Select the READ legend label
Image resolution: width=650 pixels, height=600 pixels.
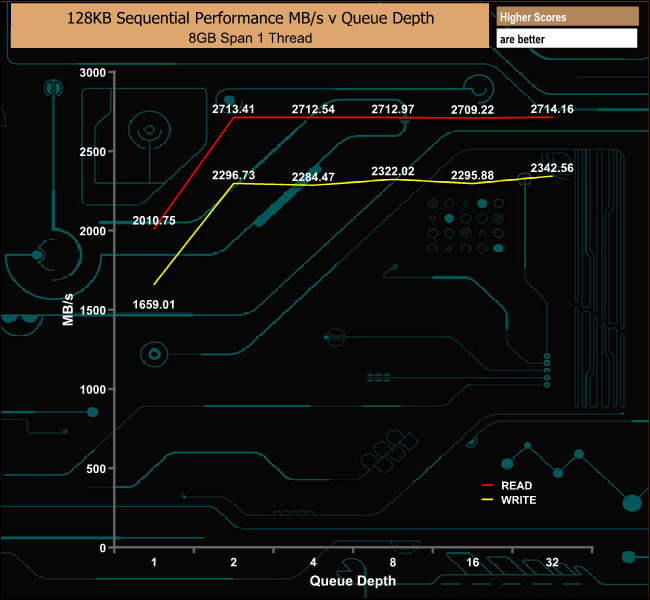coord(517,486)
